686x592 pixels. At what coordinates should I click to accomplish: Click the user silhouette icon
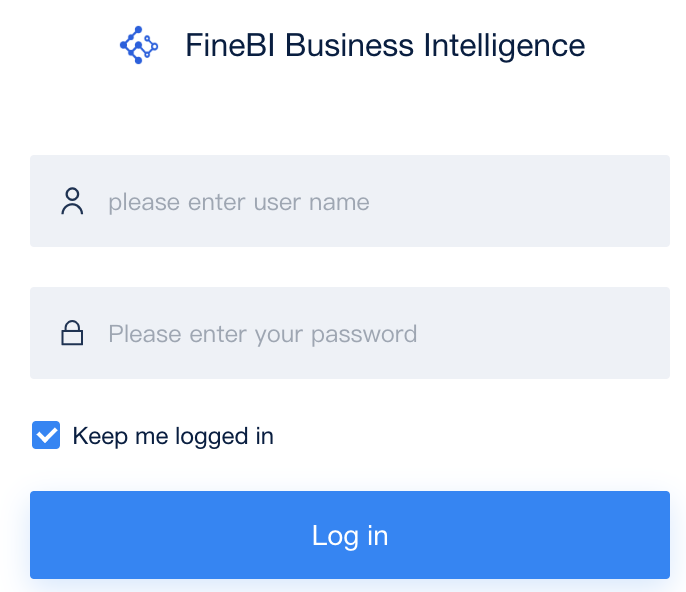point(72,202)
